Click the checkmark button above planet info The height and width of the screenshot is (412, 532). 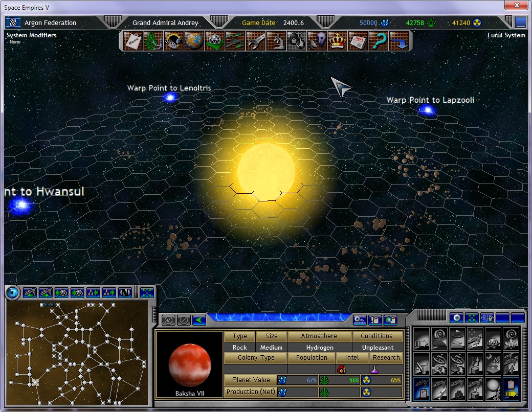pos(168,320)
